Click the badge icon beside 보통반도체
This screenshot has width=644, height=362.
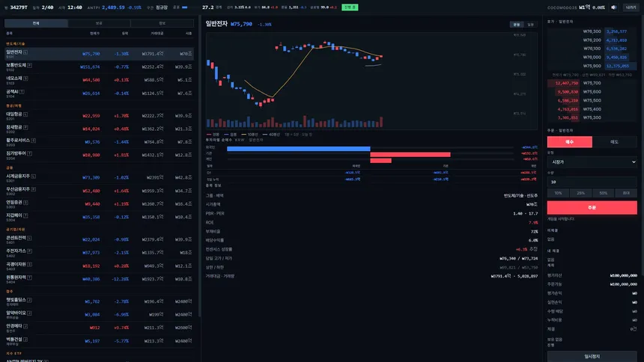(x=29, y=65)
